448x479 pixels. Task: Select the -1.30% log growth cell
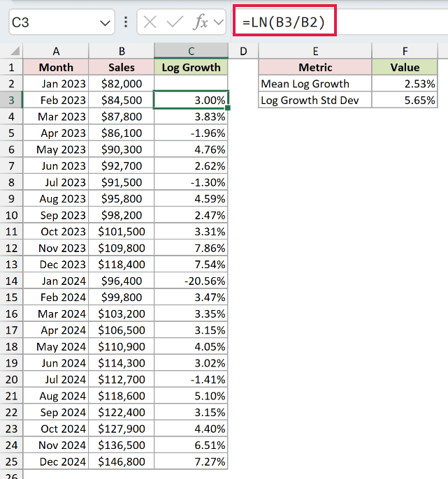[191, 182]
